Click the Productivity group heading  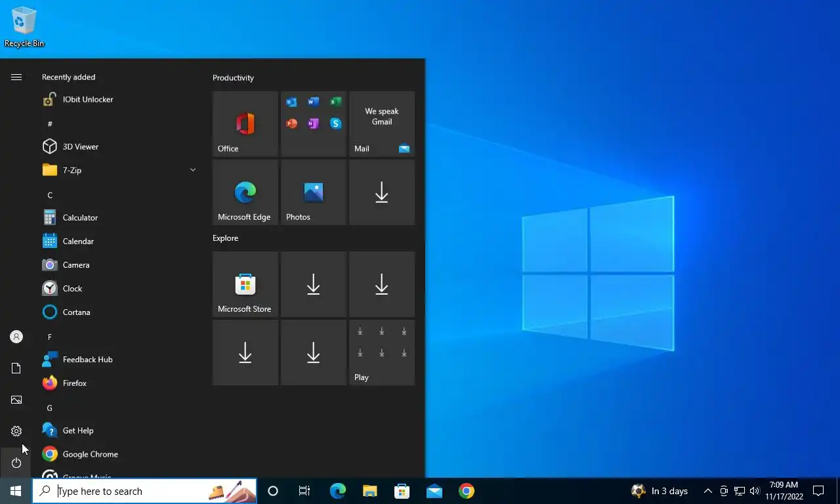point(233,77)
